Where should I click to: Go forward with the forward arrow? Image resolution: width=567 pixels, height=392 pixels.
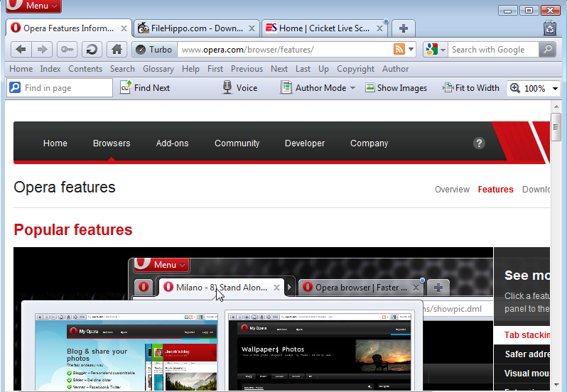click(x=42, y=50)
